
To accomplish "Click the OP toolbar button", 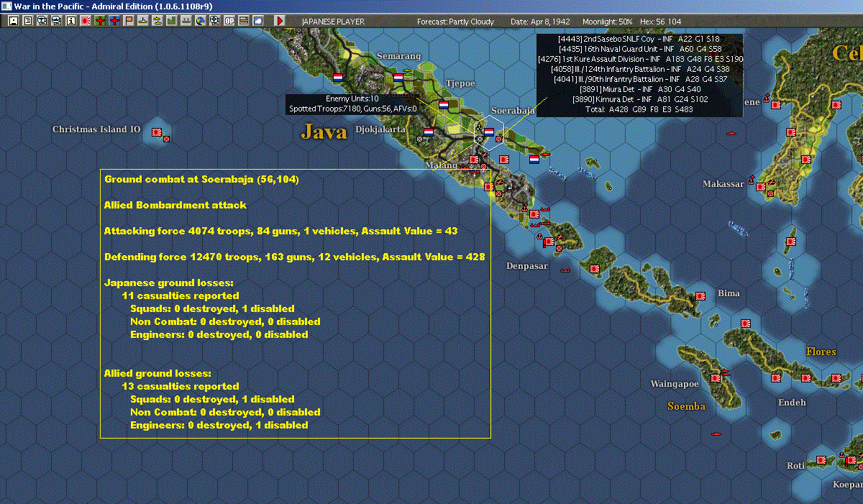I will point(229,22).
